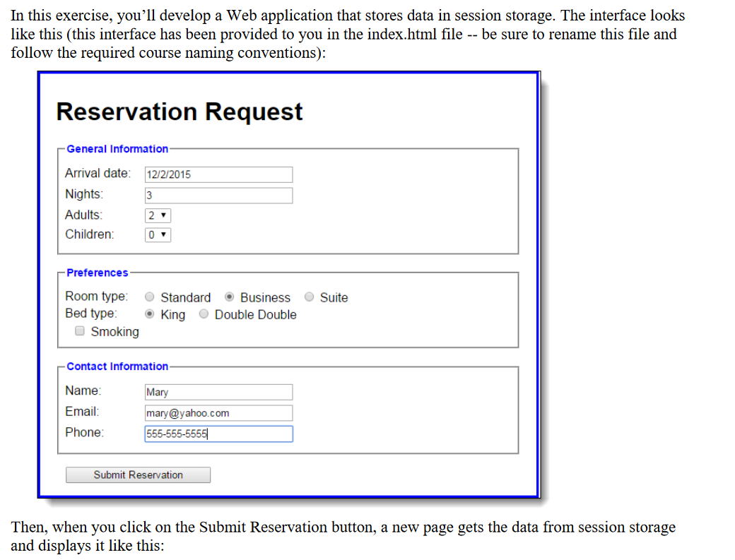Image resolution: width=735 pixels, height=560 pixels.
Task: Click the Children label
Action: 90,234
